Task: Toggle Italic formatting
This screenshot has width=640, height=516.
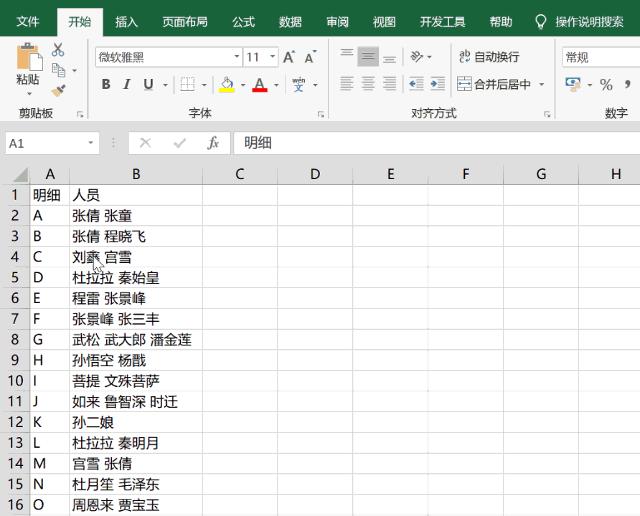Action: pyautogui.click(x=127, y=85)
